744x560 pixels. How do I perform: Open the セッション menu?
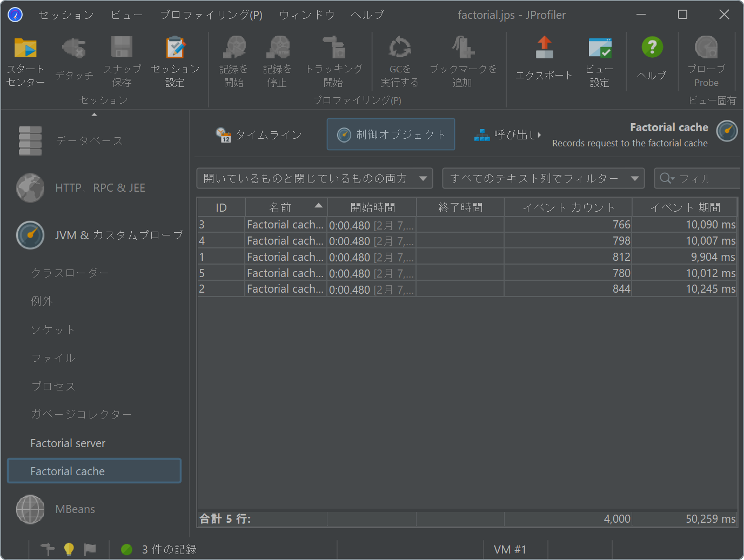[x=66, y=15]
